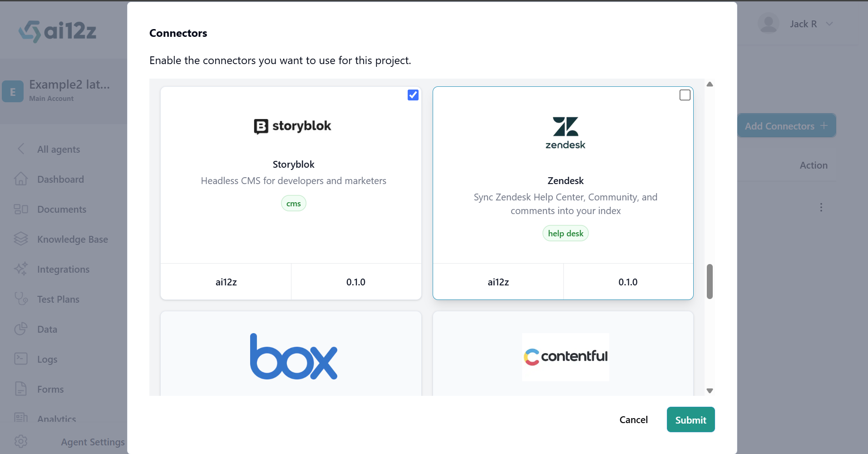Open Agent Settings

[93, 442]
